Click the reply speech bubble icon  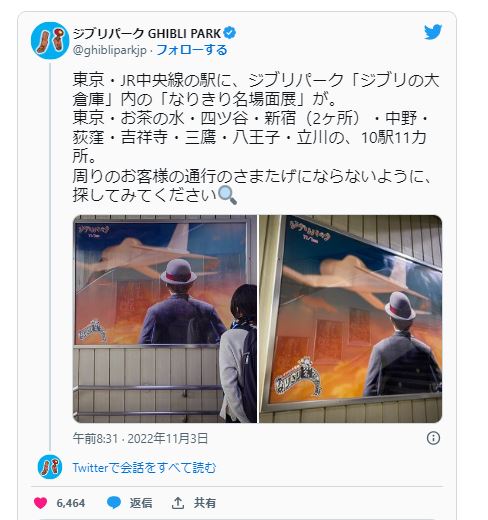114,503
